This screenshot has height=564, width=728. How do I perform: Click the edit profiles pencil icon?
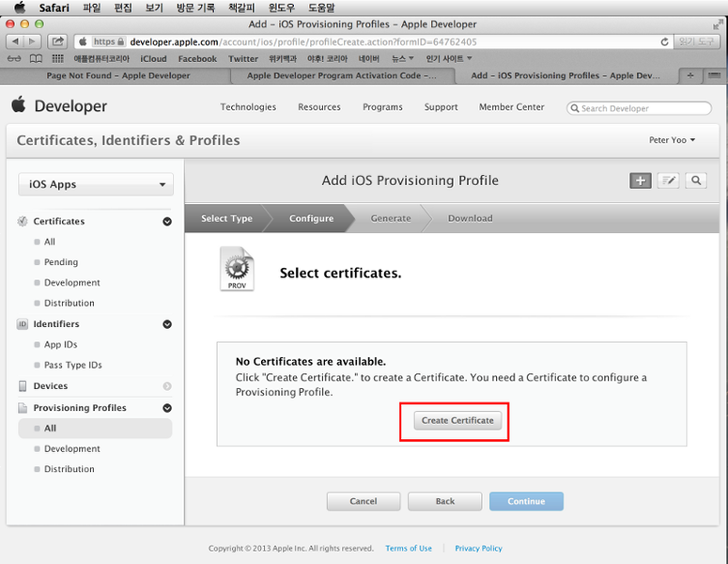coord(668,180)
